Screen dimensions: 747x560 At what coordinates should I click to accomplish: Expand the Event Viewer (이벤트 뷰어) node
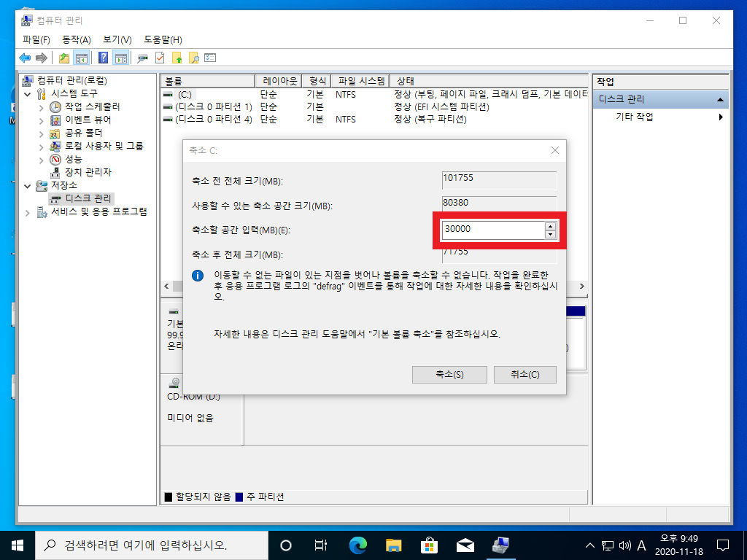click(x=42, y=120)
